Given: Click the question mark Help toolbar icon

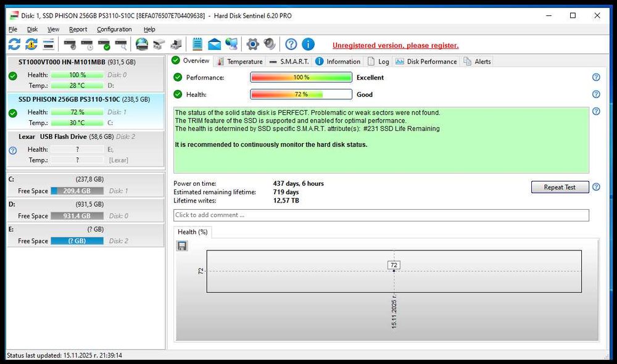Looking at the screenshot, I should pos(291,44).
